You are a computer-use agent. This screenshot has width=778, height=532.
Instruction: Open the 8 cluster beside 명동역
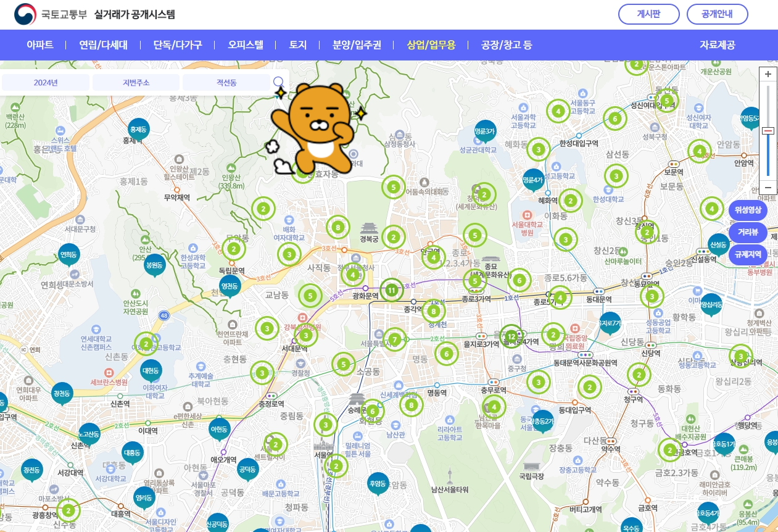(x=411, y=405)
